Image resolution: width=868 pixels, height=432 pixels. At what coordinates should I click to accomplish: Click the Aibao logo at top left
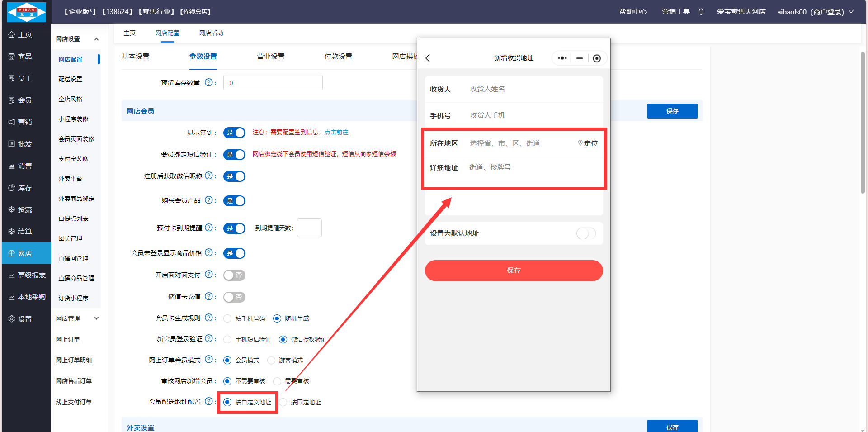(x=27, y=12)
